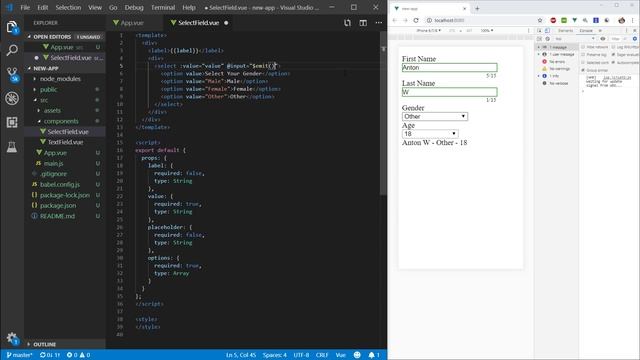The height and width of the screenshot is (360, 640).
Task: Open the iPhone device selector dropdown
Action: (x=428, y=31)
